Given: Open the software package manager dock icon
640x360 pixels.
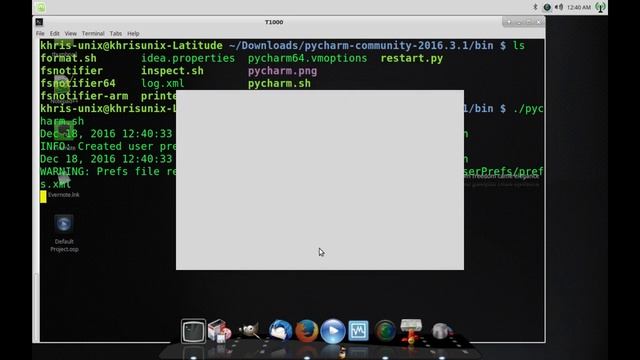Looking at the screenshot, I should point(220,331).
